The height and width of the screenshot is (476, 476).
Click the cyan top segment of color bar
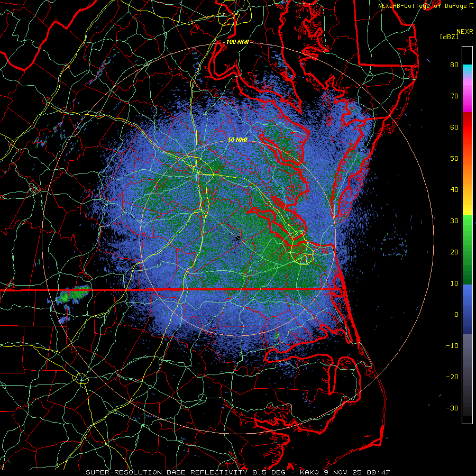(x=467, y=70)
